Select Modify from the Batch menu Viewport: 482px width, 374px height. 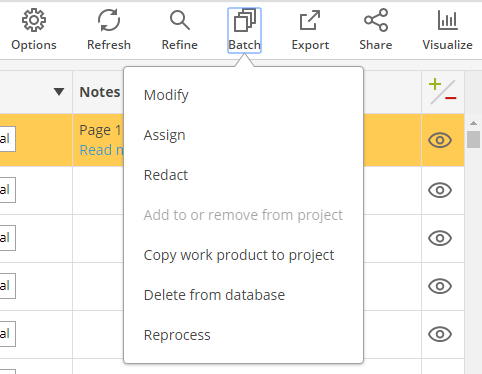(x=166, y=95)
